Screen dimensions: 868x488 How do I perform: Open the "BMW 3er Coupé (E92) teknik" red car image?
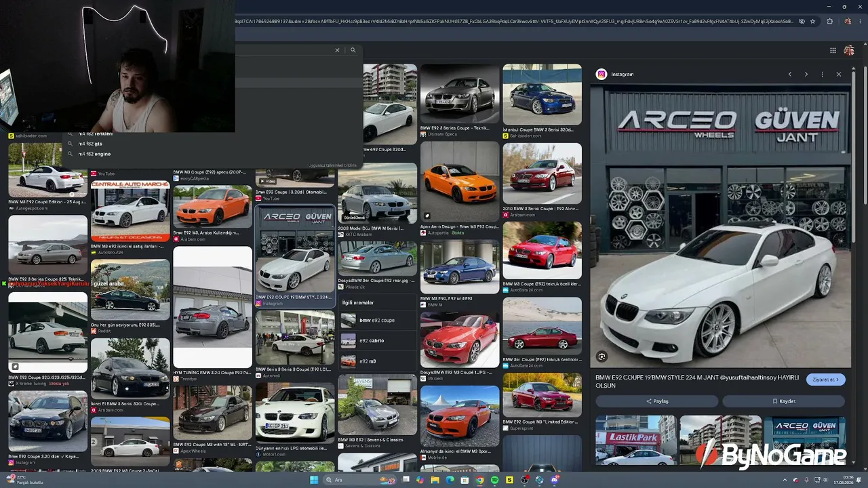point(542,327)
